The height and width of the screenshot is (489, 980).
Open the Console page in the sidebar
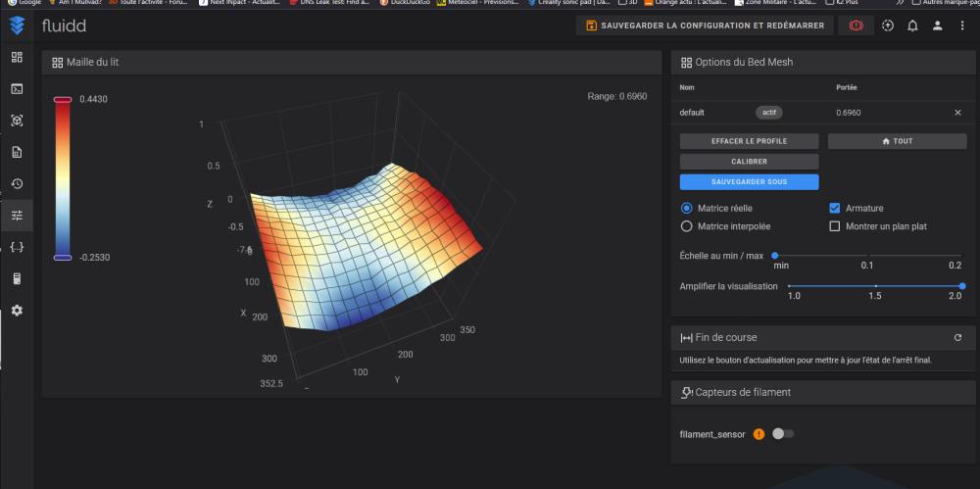pos(17,89)
